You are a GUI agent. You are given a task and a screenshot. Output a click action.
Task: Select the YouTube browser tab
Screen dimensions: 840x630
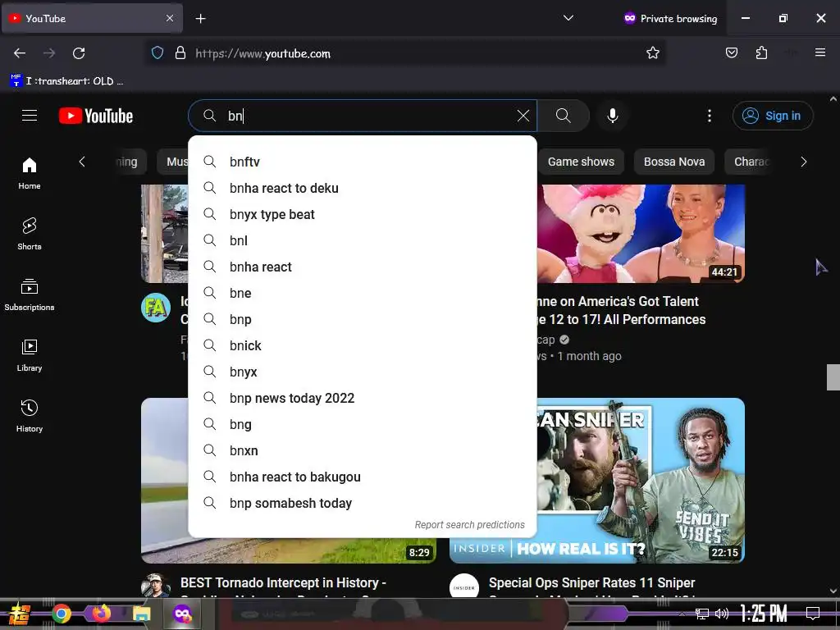click(x=92, y=18)
